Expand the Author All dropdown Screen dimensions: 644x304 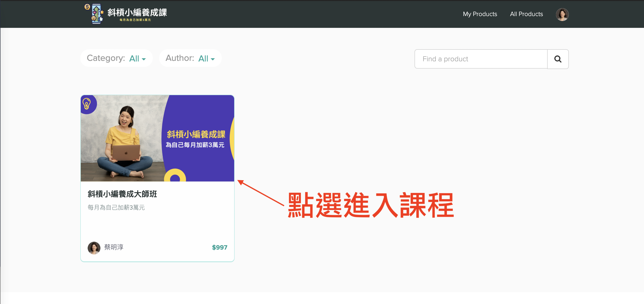(206, 58)
